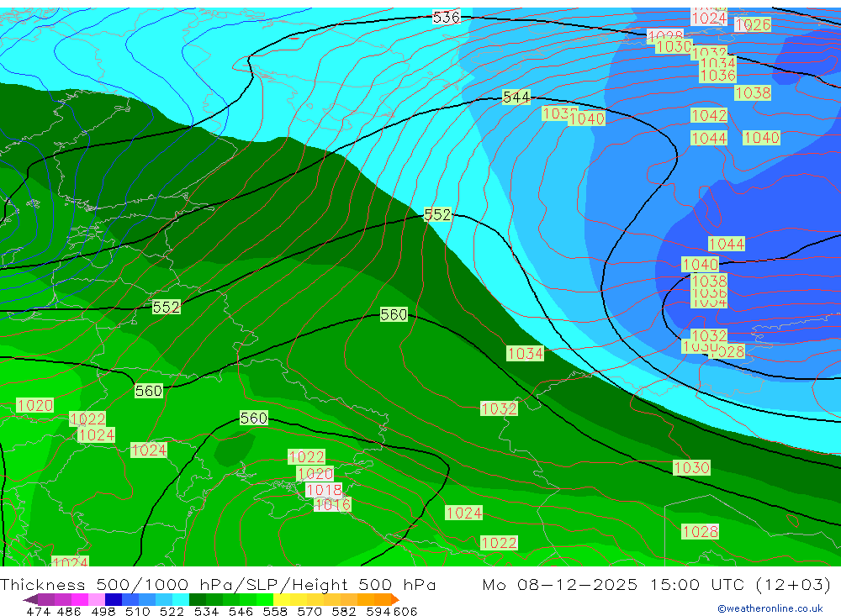Select the dark blue legend swatch above 510

(x=114, y=599)
